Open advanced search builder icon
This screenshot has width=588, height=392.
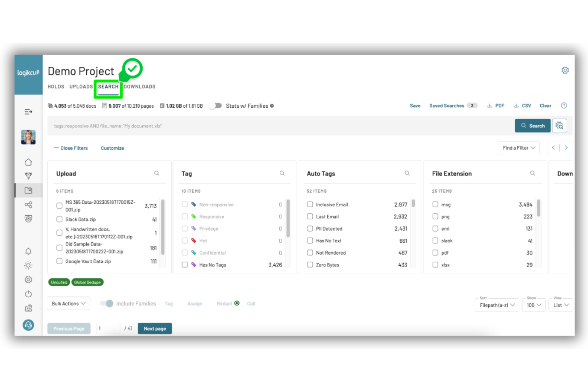coord(559,126)
